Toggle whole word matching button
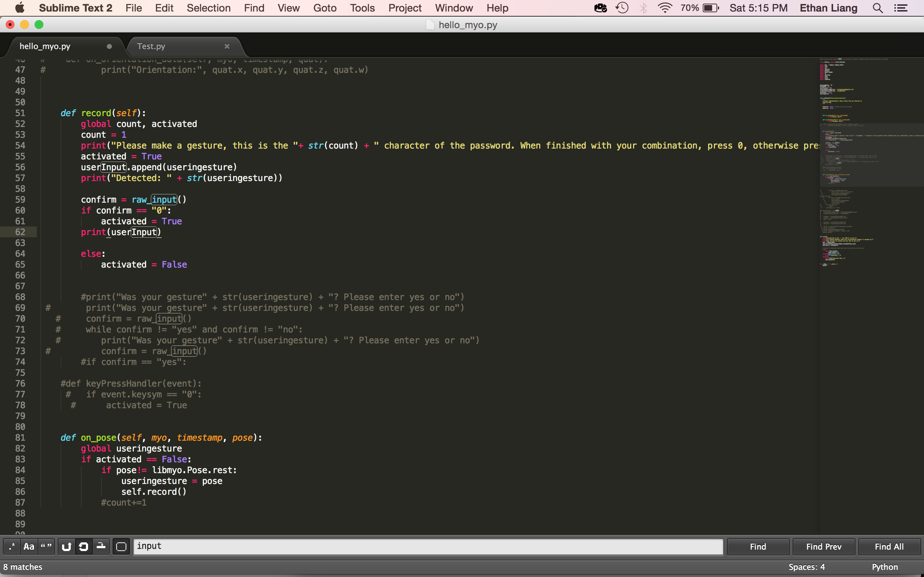Screen dimensions: 924x577 tap(46, 546)
